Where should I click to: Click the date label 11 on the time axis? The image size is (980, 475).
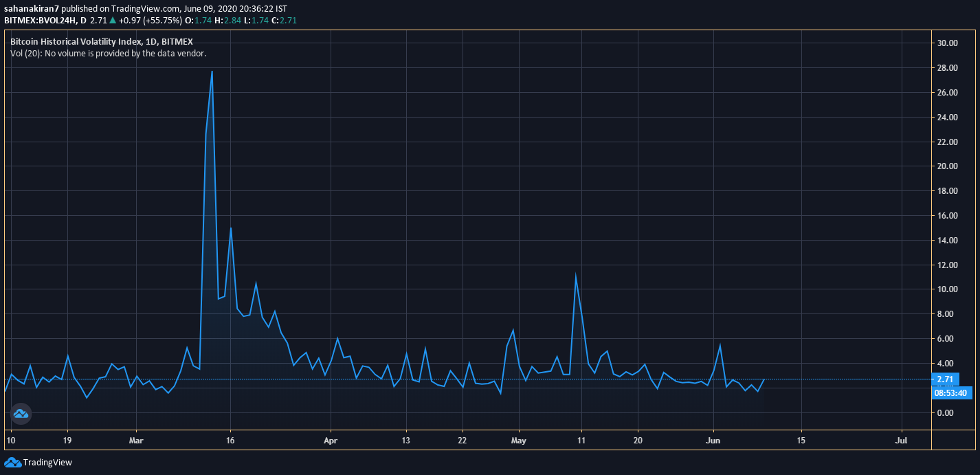click(x=581, y=440)
